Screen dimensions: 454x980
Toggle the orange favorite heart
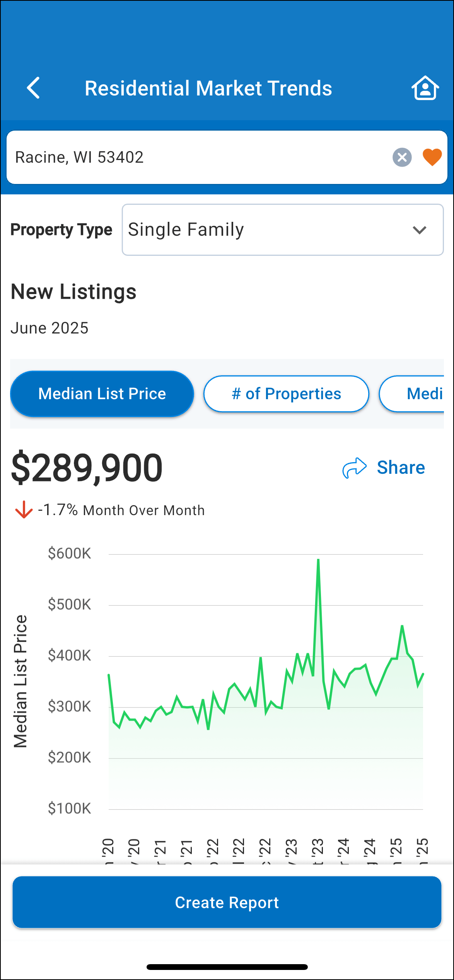[432, 157]
